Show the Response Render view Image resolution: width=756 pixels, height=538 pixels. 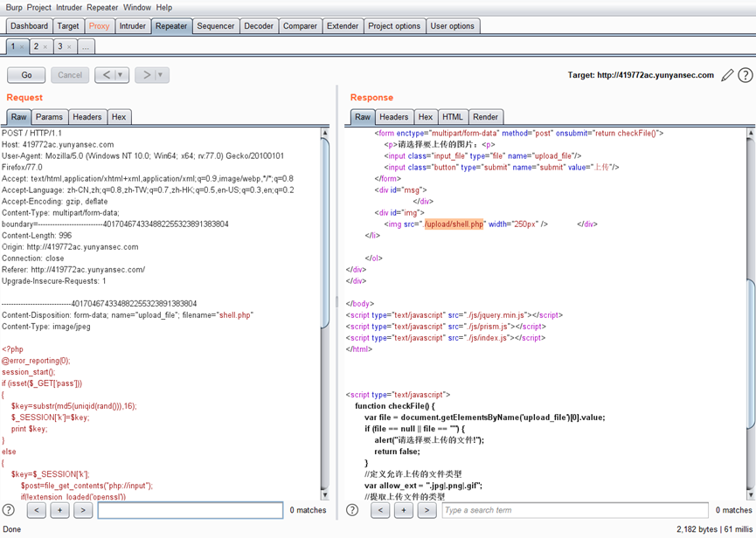(x=486, y=117)
